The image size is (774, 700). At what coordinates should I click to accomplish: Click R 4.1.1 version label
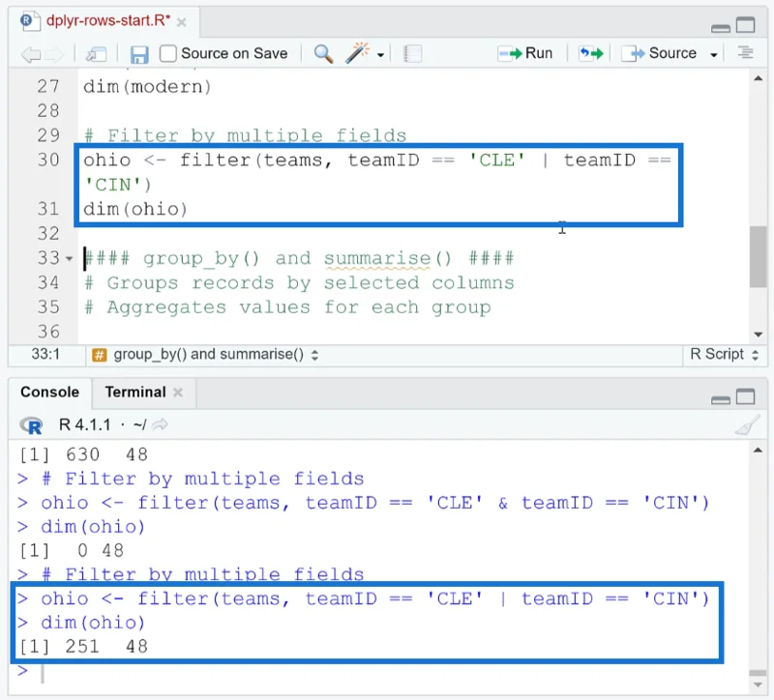coord(85,424)
